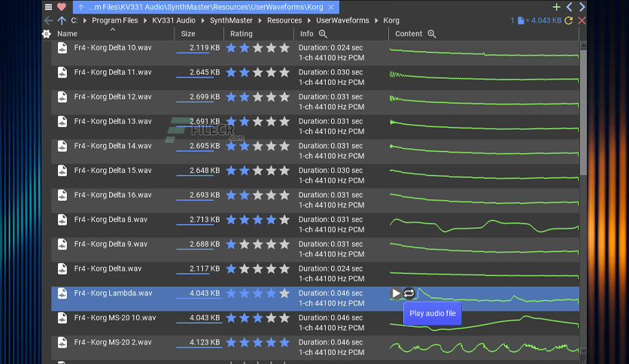Viewport: 629px width, 364px height.
Task: Click file icon of Fr4 - Korg Lambda.wav
Action: click(62, 293)
